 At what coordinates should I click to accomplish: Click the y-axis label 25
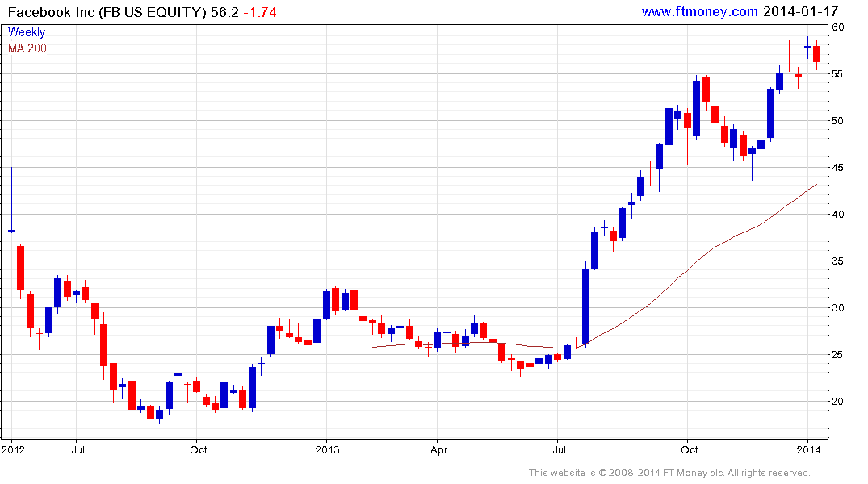[x=838, y=355]
